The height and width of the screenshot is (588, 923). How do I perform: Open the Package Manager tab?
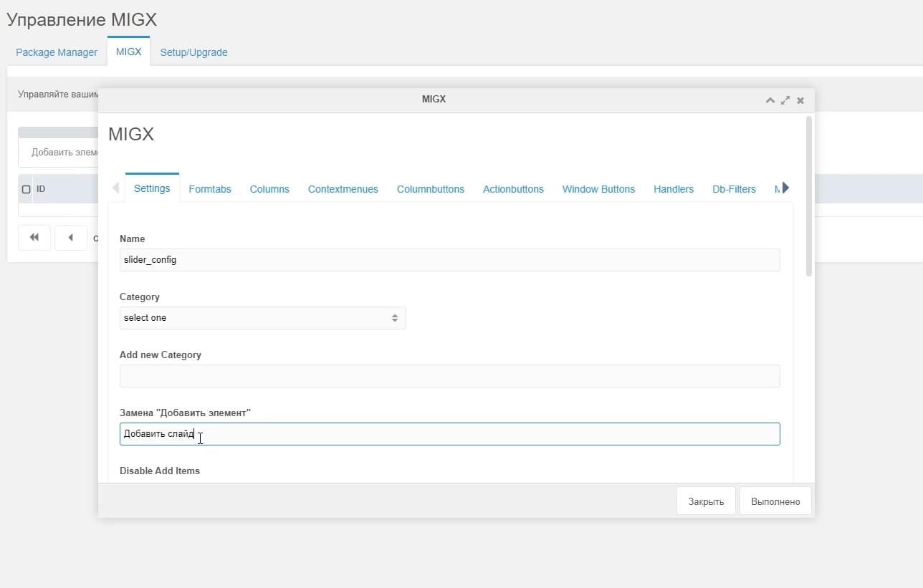tap(57, 52)
